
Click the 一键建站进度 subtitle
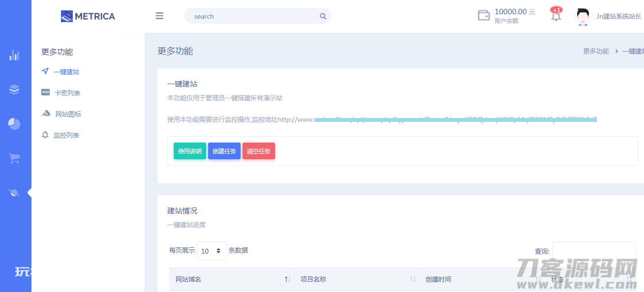tap(186, 225)
